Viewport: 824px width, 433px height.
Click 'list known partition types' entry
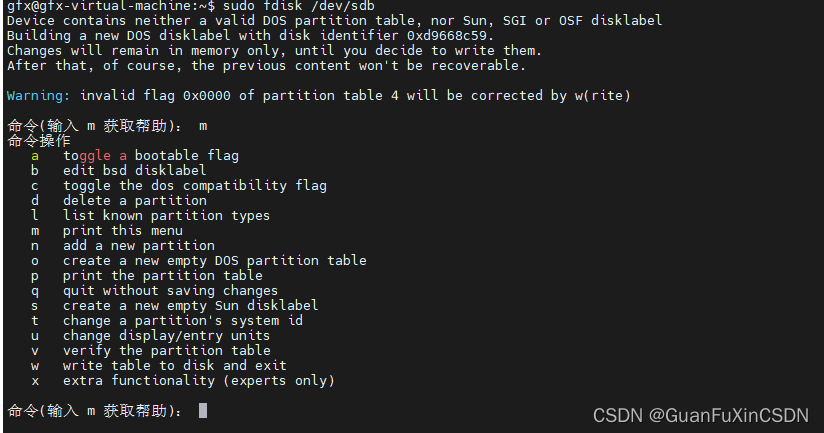point(166,215)
